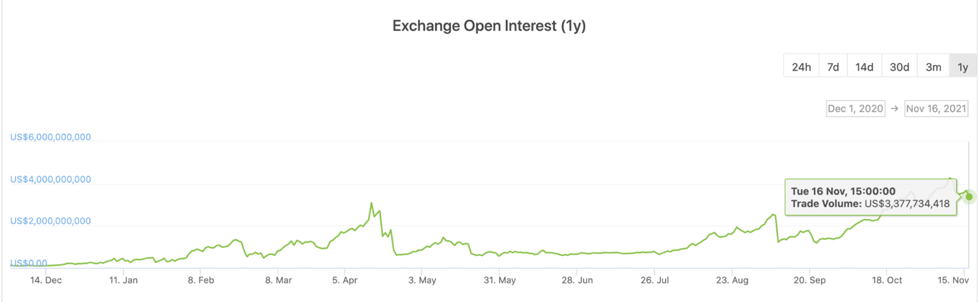
Task: Click the 18. Oct date axis label
Action: 885,280
